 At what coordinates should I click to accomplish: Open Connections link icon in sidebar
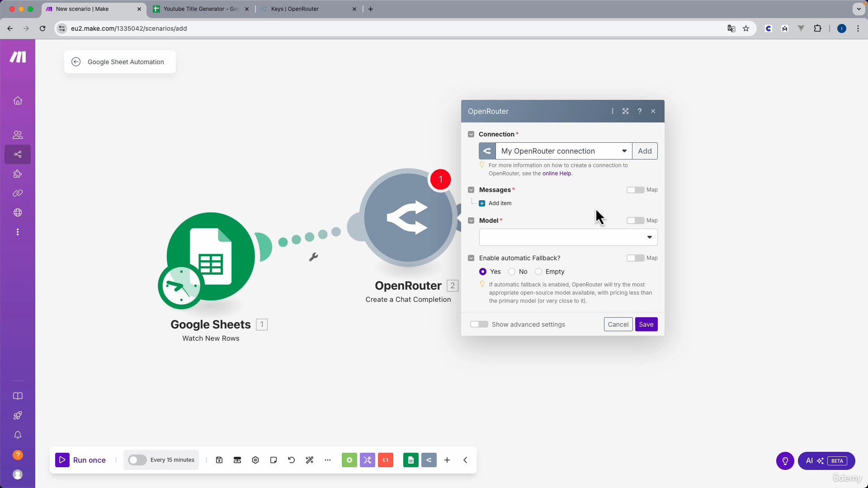18,193
